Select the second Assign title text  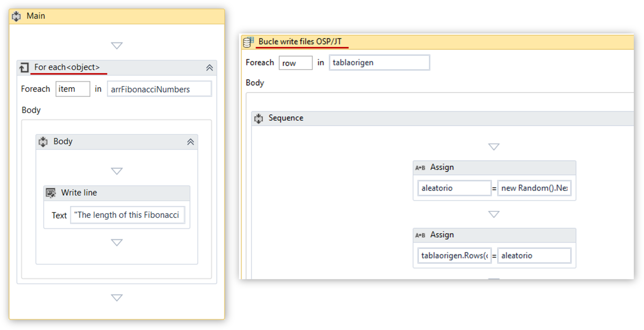click(442, 235)
